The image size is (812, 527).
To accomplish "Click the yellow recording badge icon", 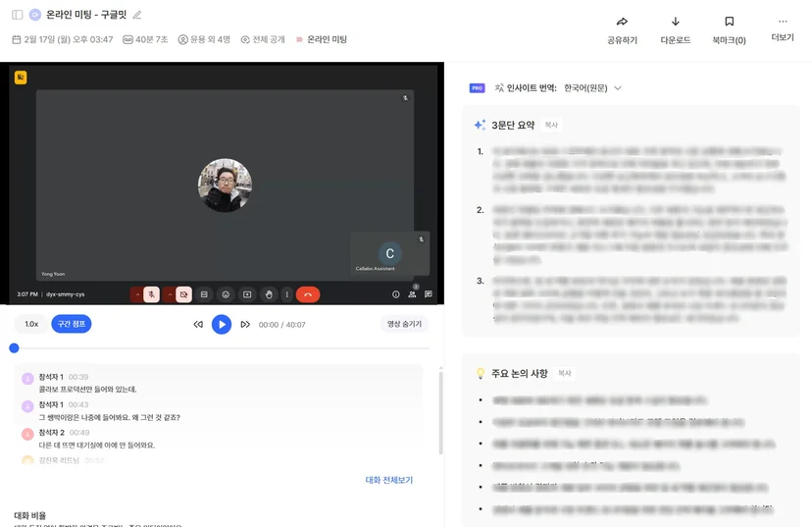I will (21, 78).
